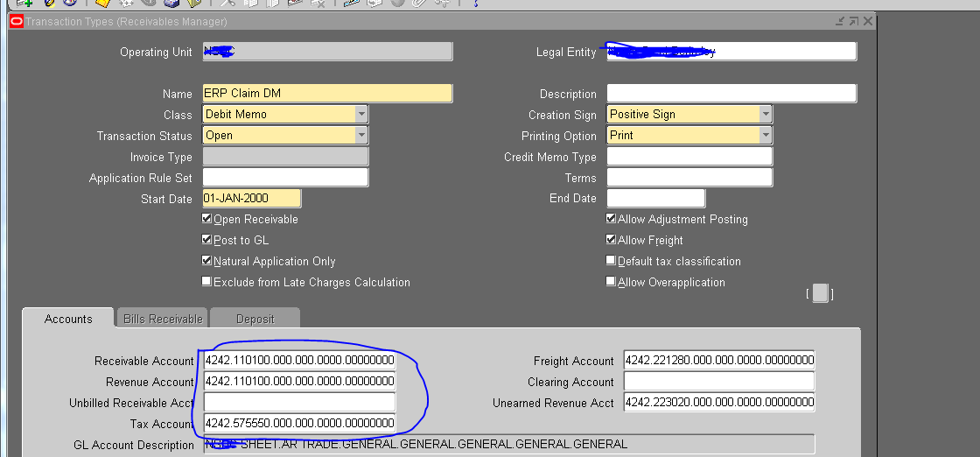Click the Clearing Account field
The width and height of the screenshot is (980, 457).
click(719, 382)
